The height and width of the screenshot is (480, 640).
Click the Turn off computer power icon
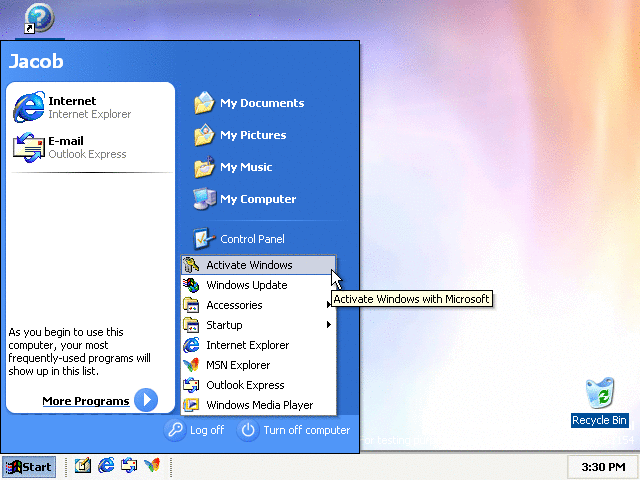[248, 430]
